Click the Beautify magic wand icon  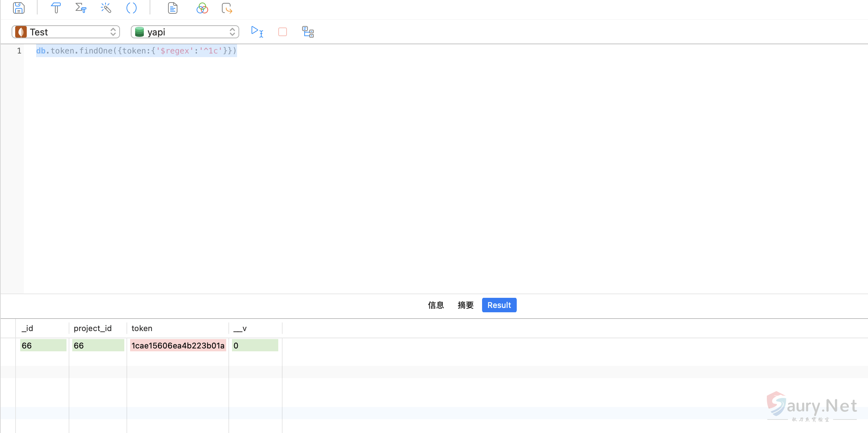tap(106, 8)
